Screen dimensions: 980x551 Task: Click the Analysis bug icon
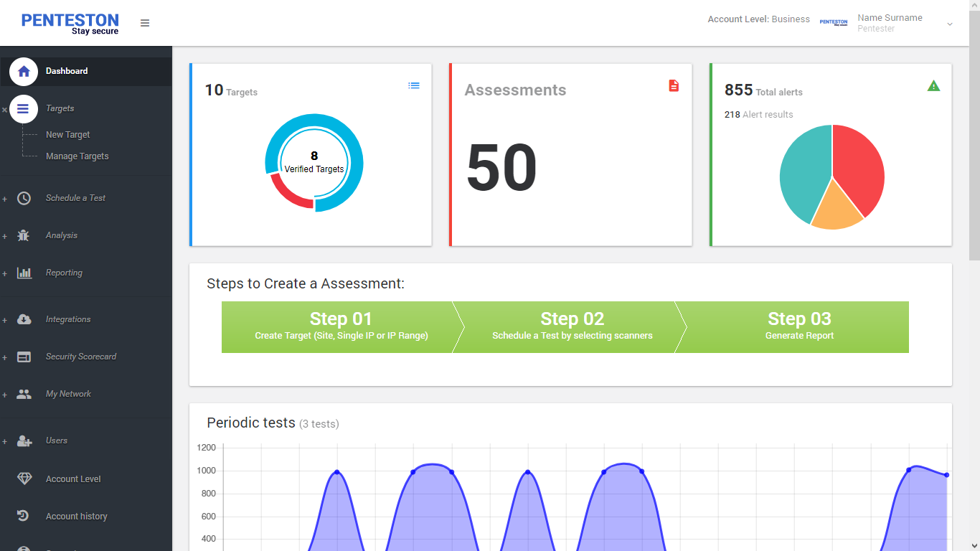24,235
